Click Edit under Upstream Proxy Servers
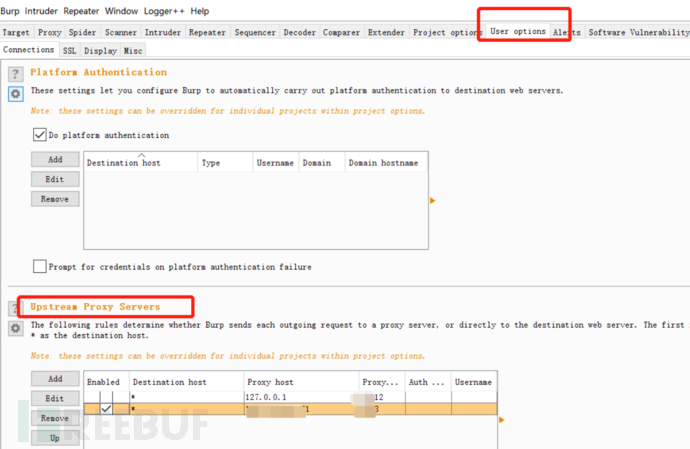 point(55,398)
